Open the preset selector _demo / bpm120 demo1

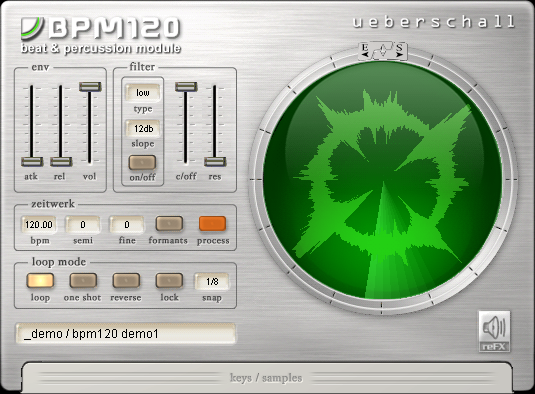pos(126,333)
